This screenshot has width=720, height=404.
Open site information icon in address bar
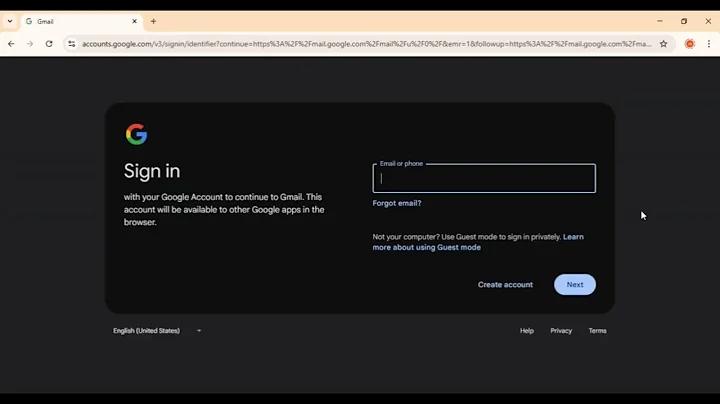72,44
